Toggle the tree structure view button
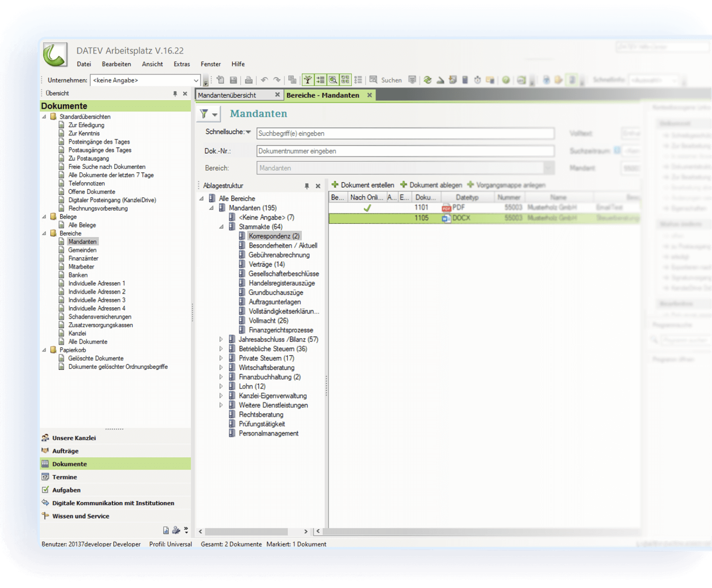Image resolution: width=712 pixels, height=588 pixels. [x=308, y=80]
